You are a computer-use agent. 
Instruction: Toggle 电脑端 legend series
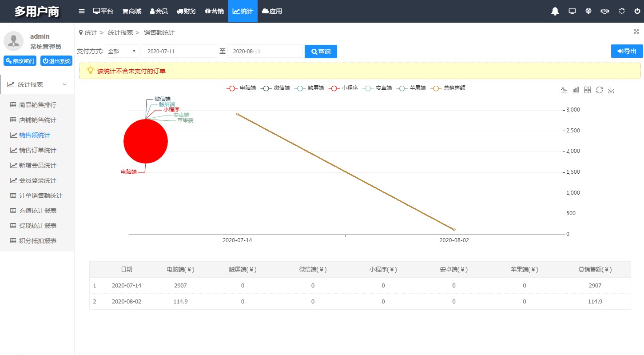(241, 88)
